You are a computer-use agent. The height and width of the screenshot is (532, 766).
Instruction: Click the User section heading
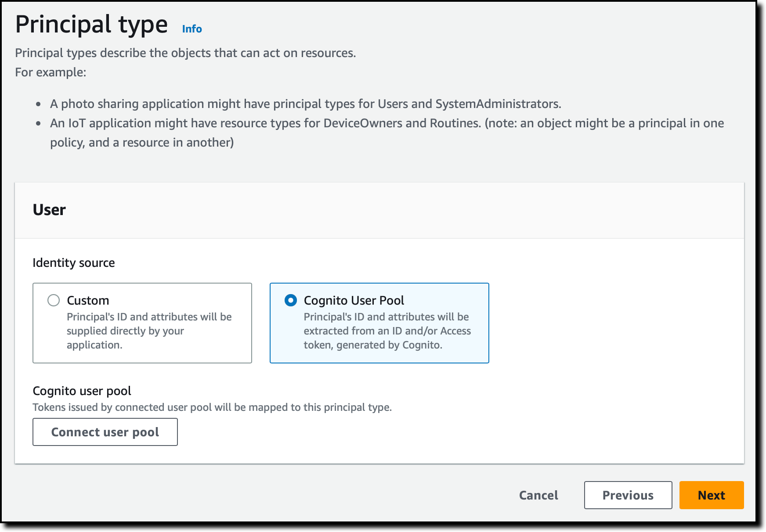click(x=49, y=210)
